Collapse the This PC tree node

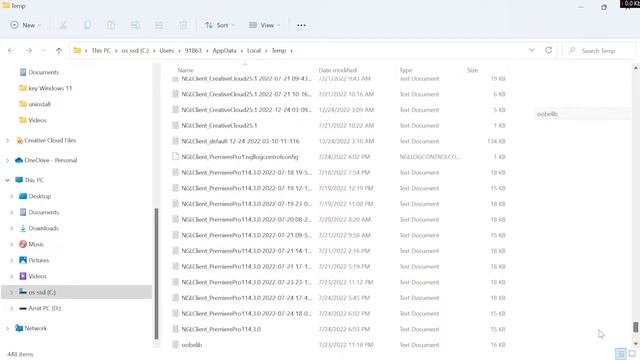point(7,180)
